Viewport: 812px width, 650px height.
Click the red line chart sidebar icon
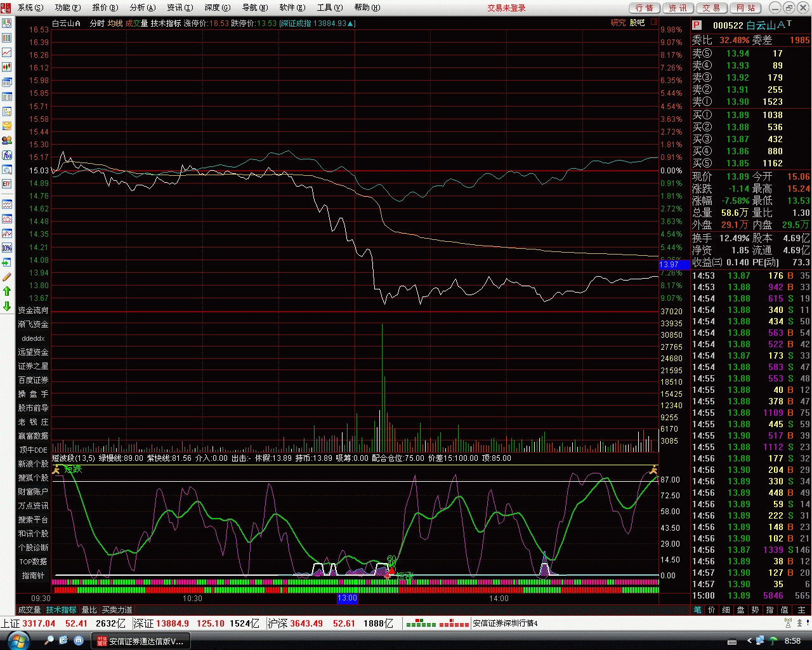pyautogui.click(x=7, y=53)
